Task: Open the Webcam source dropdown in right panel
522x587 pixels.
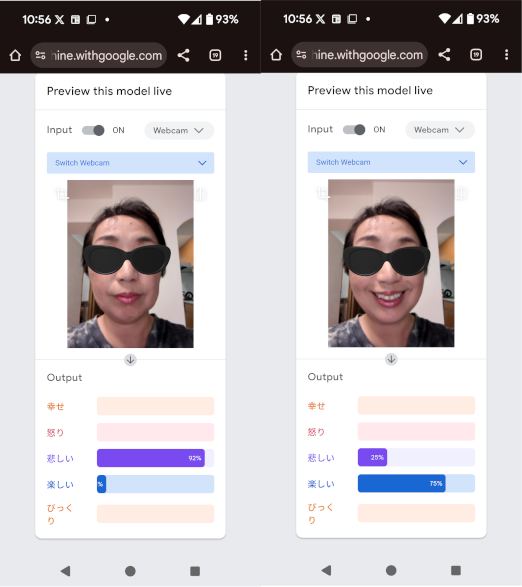Action: tap(440, 130)
